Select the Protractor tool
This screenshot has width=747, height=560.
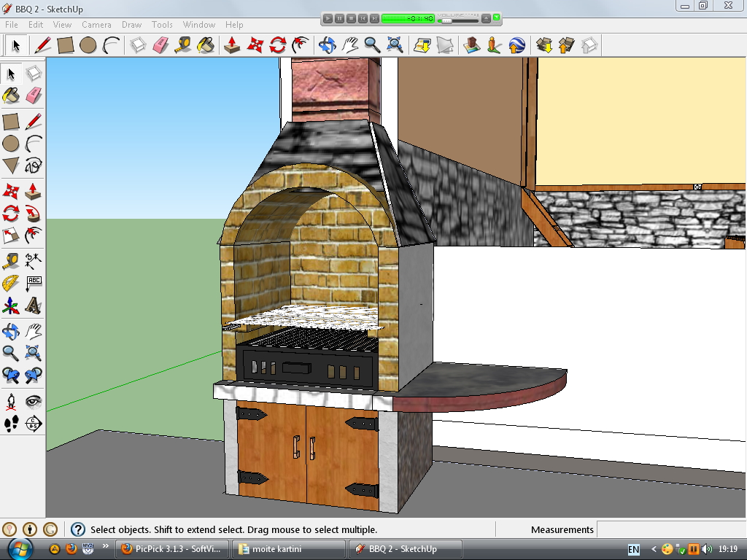[11, 283]
